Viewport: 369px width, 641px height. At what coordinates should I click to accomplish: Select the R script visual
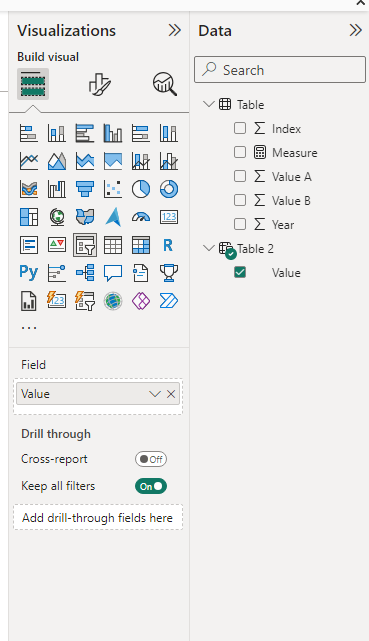(x=168, y=245)
